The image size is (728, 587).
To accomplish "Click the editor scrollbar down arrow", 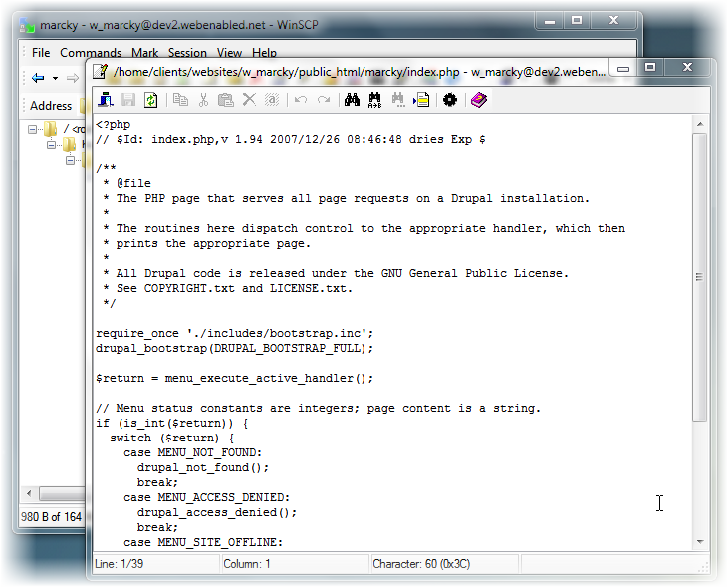I will pos(700,542).
